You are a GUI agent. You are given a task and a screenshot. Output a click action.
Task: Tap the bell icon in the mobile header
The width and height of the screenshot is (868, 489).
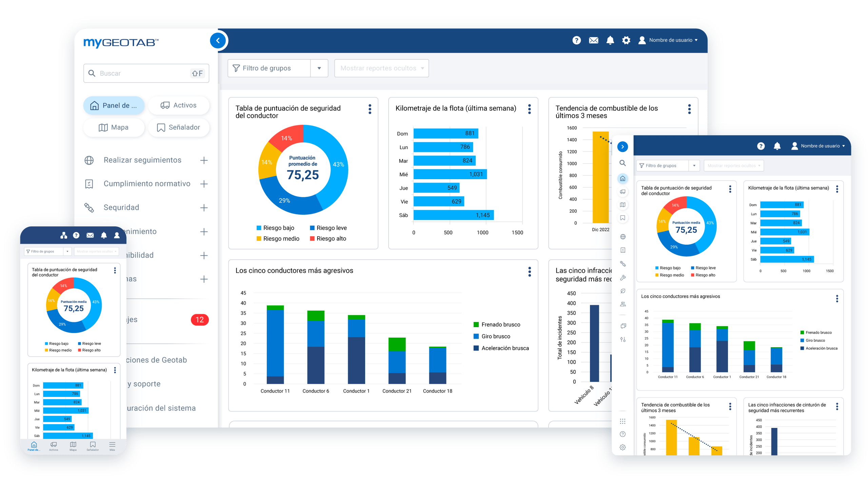point(104,235)
